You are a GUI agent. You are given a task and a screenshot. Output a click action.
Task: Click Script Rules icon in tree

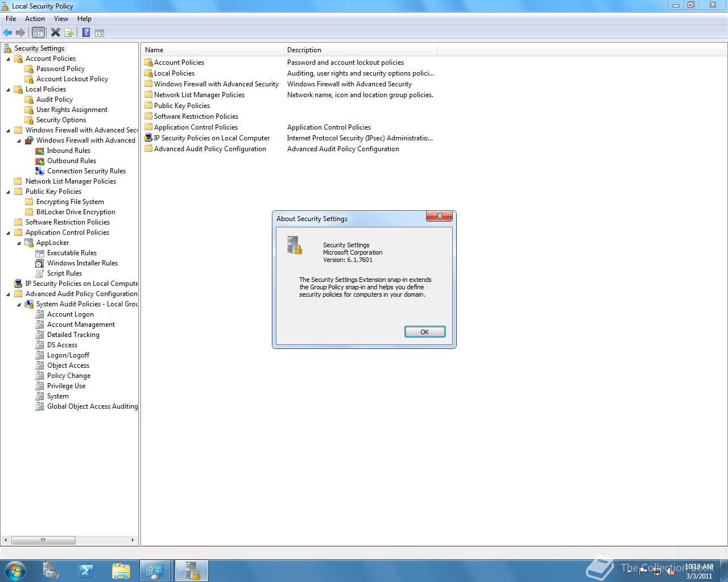click(40, 273)
